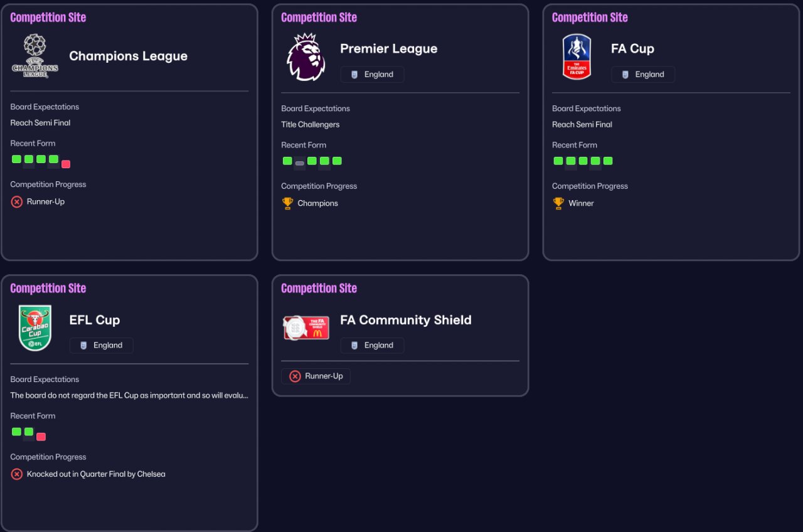Open the EFL Cup competition title
Viewport: 803px width, 532px height.
coord(94,320)
